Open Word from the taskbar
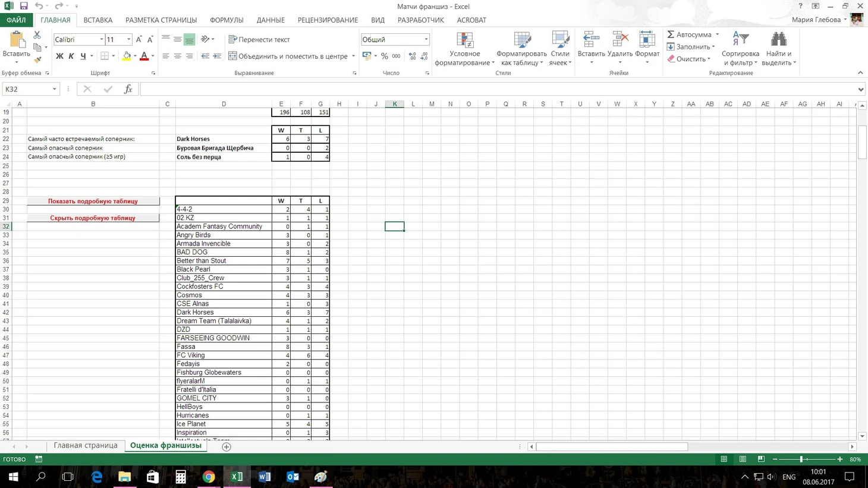Screen dimensions: 868x488 [265, 477]
